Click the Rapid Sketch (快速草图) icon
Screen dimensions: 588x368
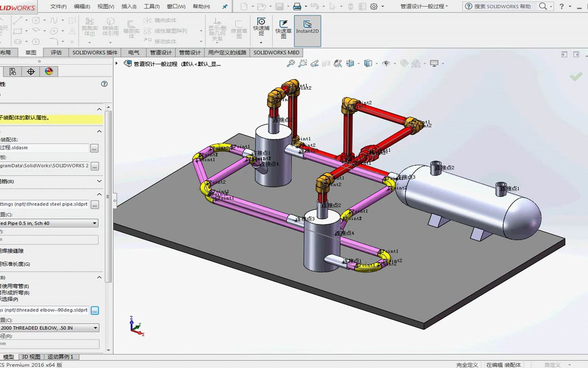tap(283, 29)
